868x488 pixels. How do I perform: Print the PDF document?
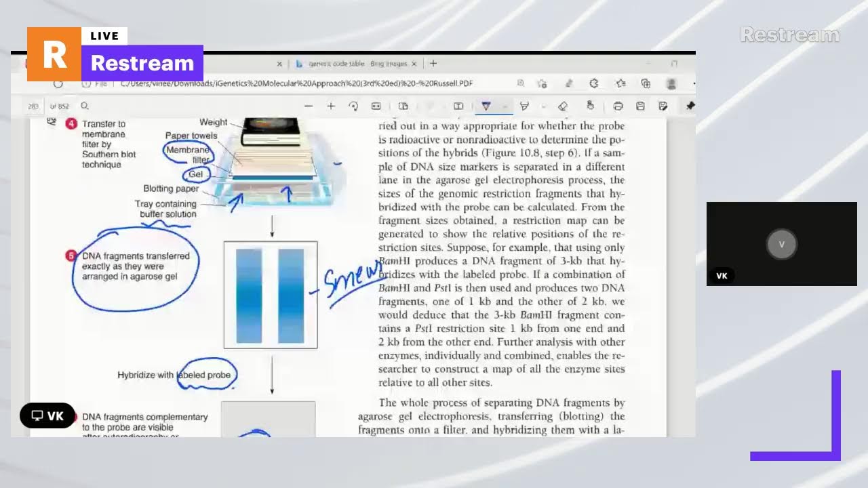(x=618, y=106)
